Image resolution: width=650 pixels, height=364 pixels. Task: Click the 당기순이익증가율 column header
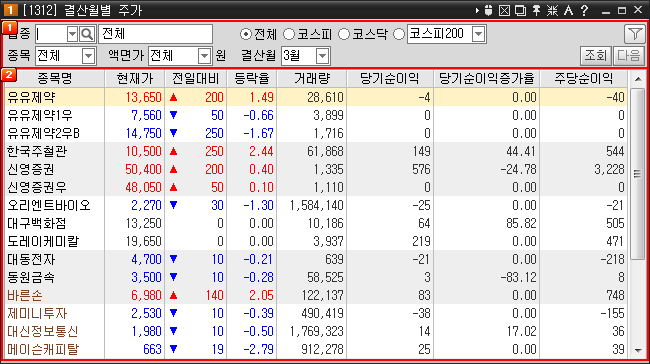tap(487, 78)
